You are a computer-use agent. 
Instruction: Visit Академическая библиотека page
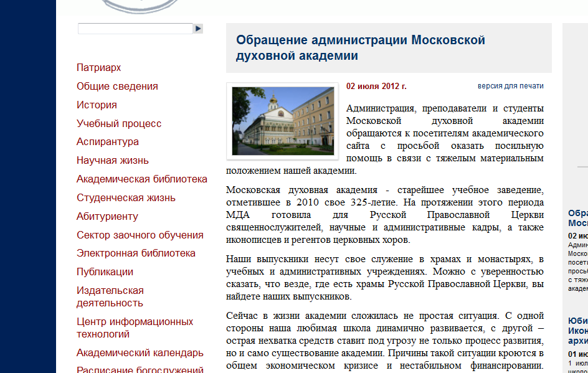tap(142, 179)
